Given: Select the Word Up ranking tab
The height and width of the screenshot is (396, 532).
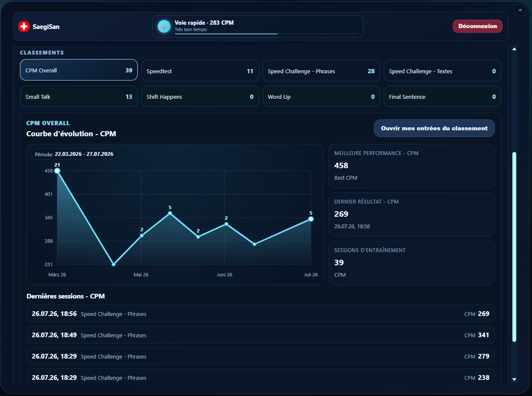Looking at the screenshot, I should [x=321, y=97].
